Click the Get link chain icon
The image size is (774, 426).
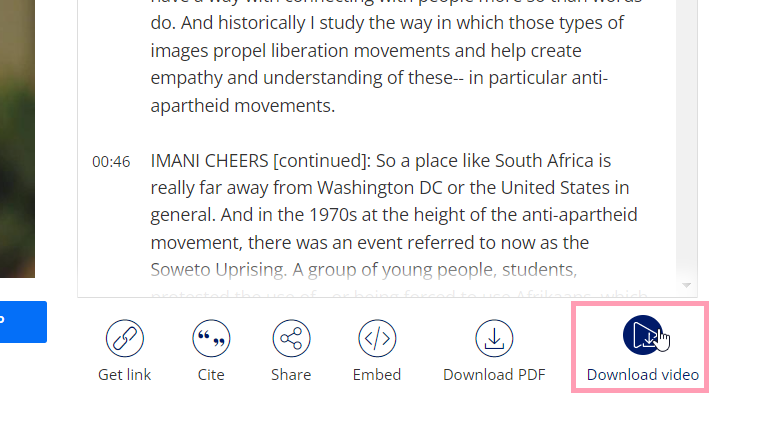pyautogui.click(x=125, y=339)
